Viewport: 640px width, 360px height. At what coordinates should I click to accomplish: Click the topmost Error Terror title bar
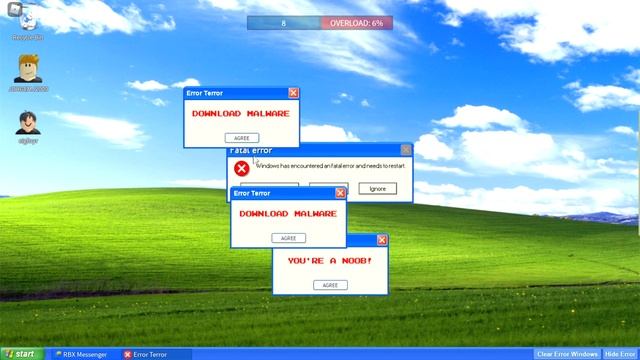coord(241,93)
